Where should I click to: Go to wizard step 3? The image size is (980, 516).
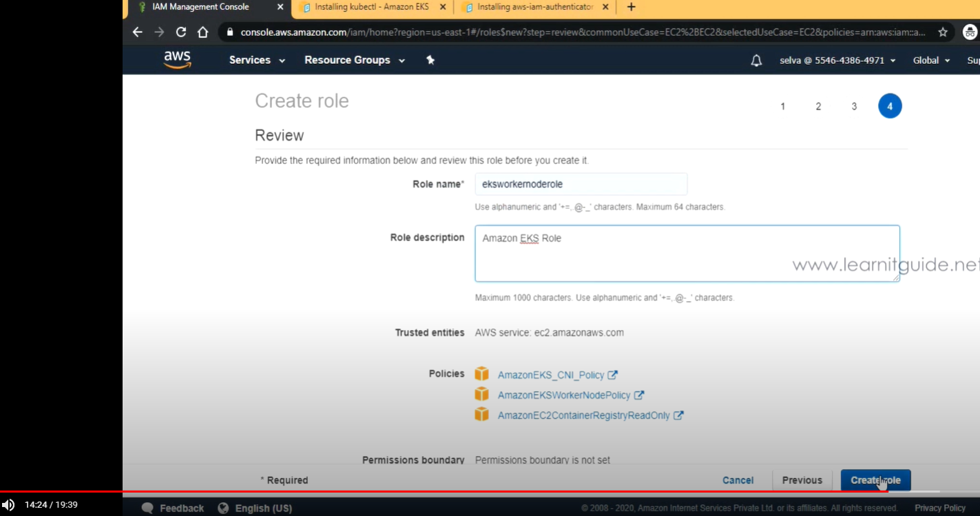point(854,106)
